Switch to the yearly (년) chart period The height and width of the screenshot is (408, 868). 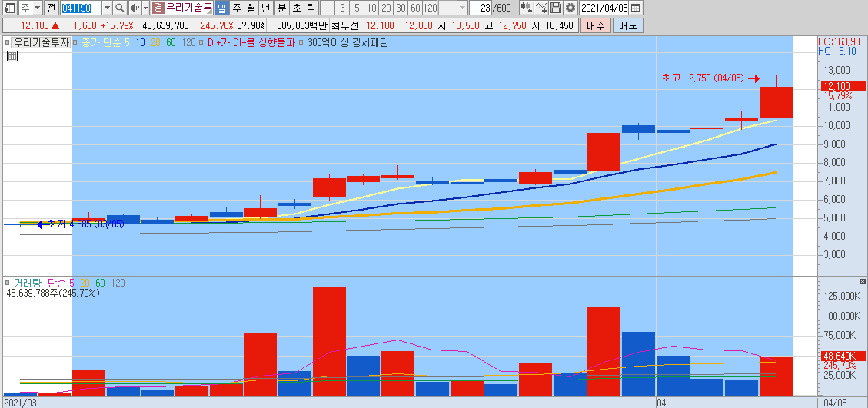coord(266,8)
